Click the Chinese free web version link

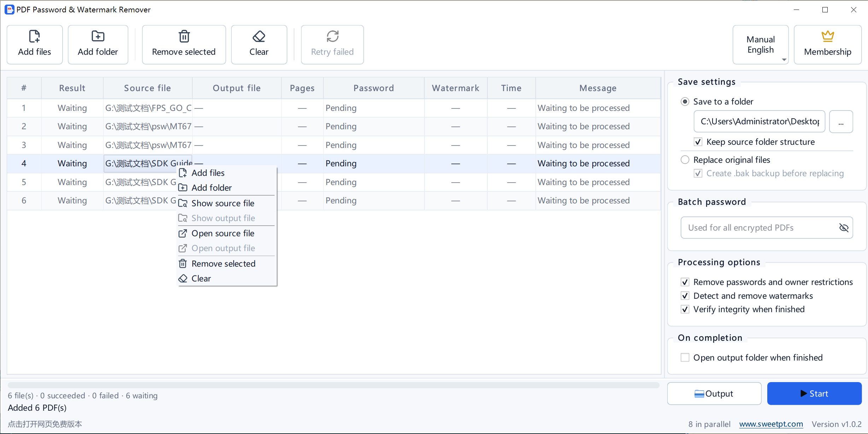(45, 424)
